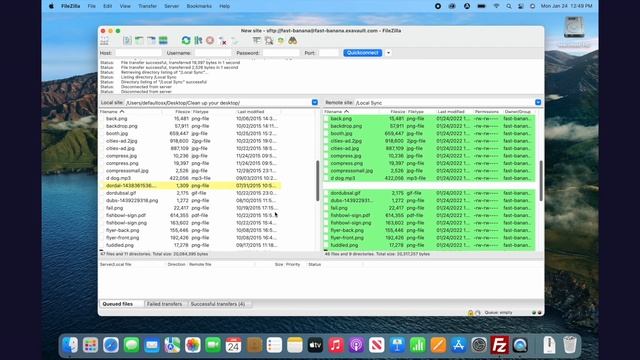Select fishbowl-sign.pdf in the remote pane
640x360 pixels.
(429, 215)
